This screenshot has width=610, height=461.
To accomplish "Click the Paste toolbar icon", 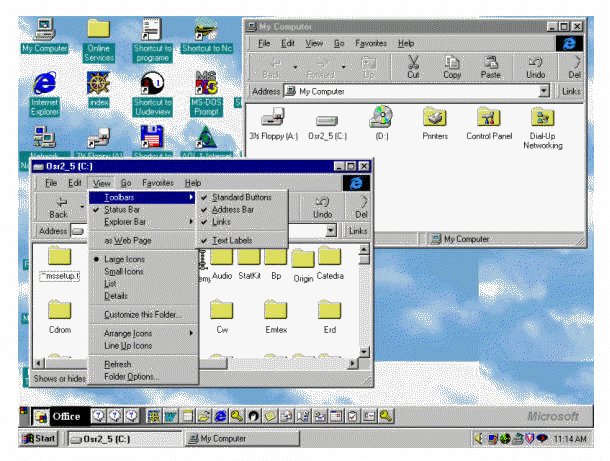I will point(491,67).
